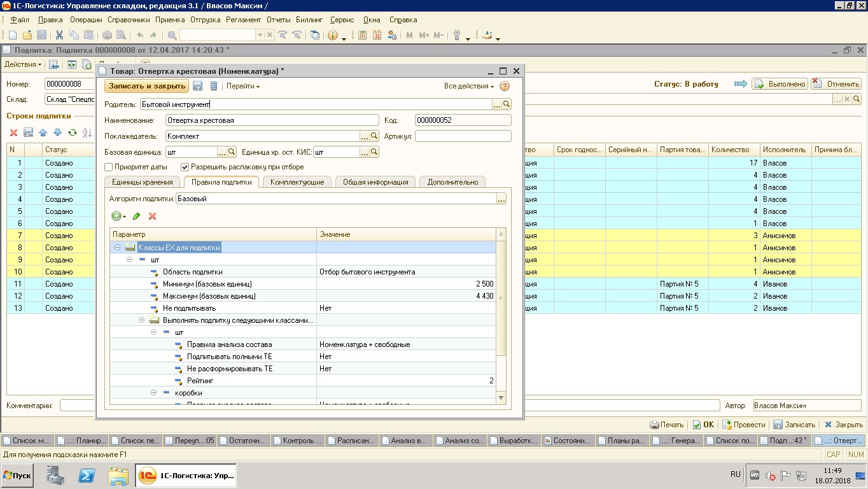Collapse Выполнять подпитку следующими классами node
868x489 pixels.
coord(142,320)
